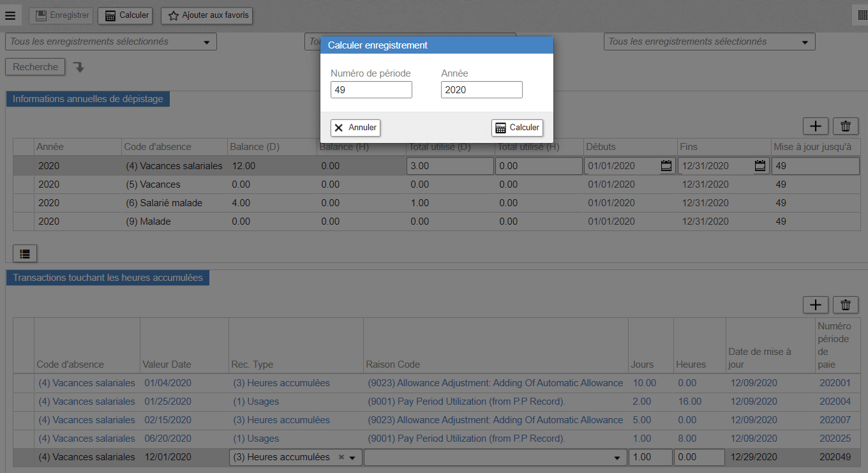Click Ajouter aux favoris toolbar button
Viewport: 868px width, 473px height.
coord(207,15)
